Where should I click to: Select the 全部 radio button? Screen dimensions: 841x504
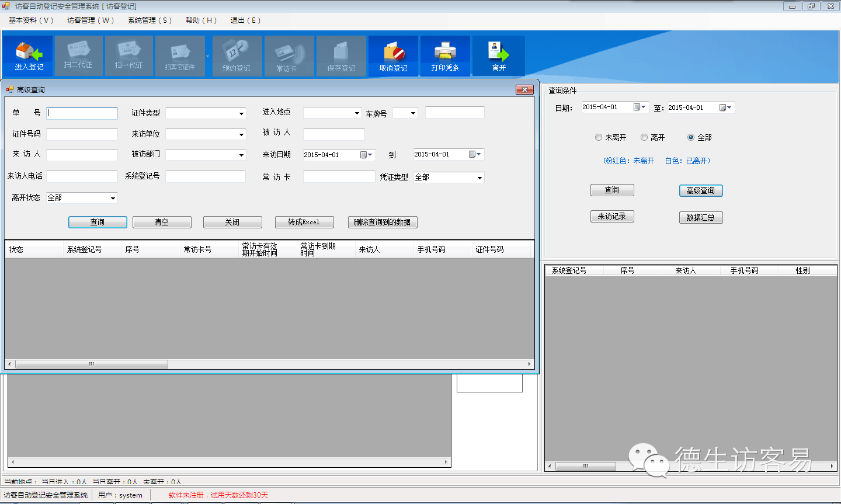point(691,137)
